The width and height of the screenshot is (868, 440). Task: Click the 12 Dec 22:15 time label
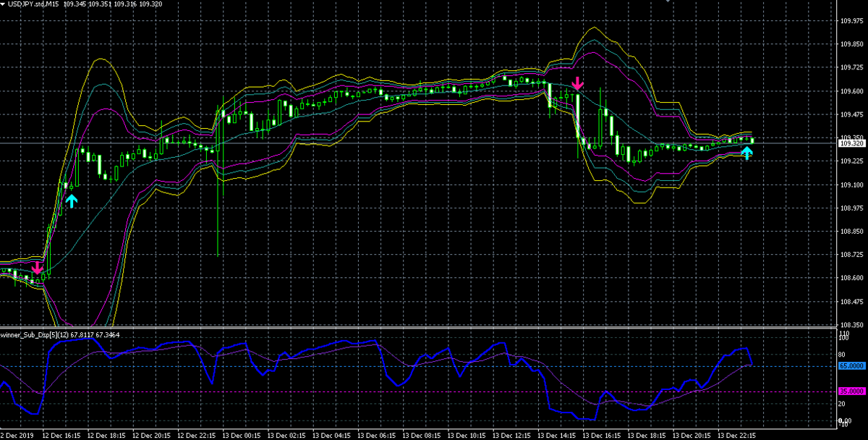pyautogui.click(x=195, y=436)
